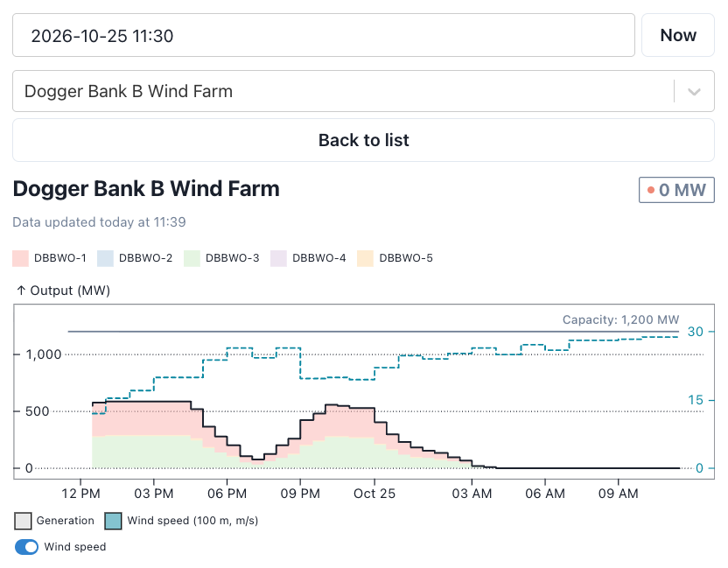
Task: Click the Dogger Bank B Wind Farm heading
Action: coord(146,189)
